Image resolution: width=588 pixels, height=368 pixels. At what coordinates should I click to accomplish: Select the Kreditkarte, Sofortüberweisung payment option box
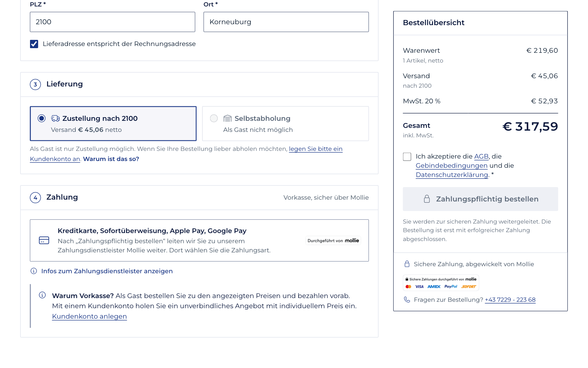(199, 240)
